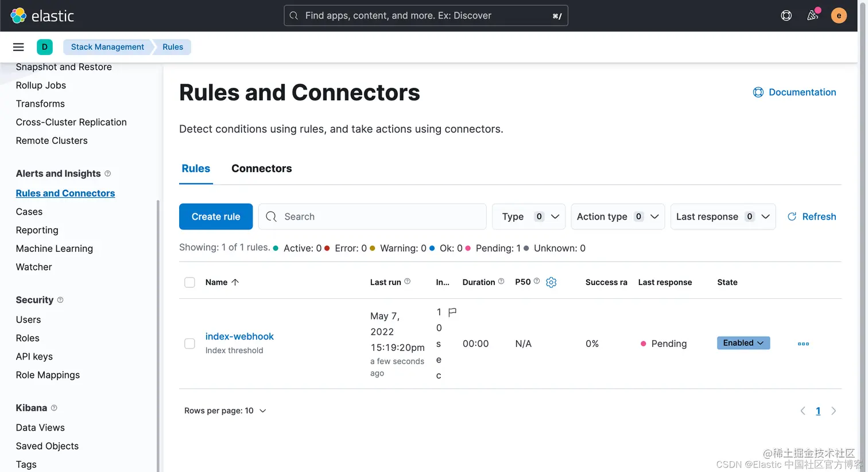Switch to the Connectors tab

[x=262, y=169]
